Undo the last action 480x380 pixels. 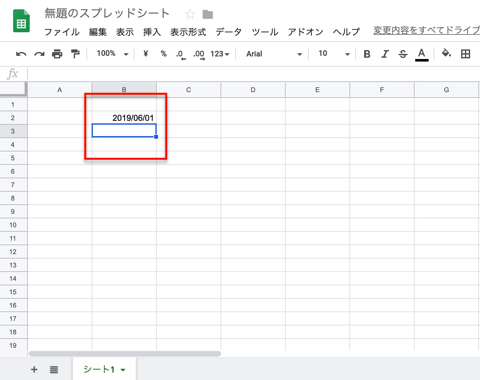coord(21,54)
